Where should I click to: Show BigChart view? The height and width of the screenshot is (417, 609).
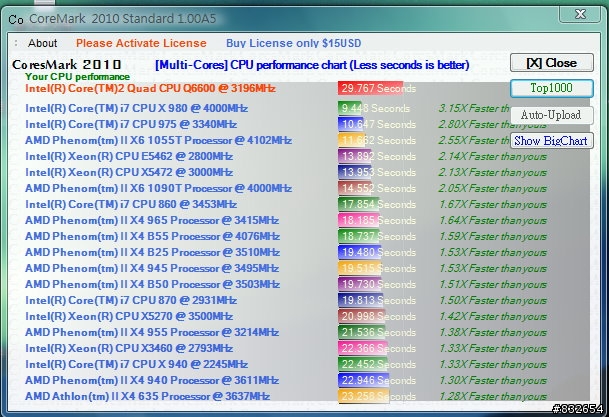(552, 141)
